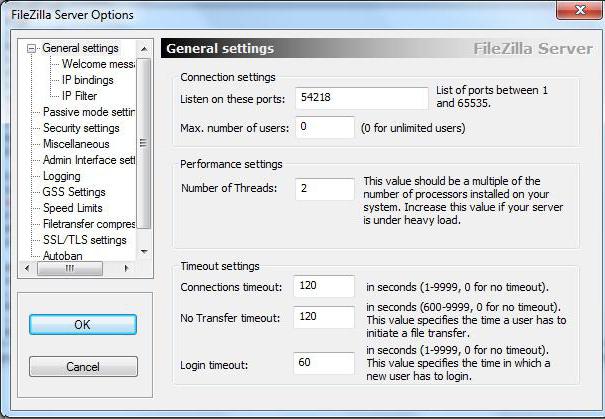This screenshot has height=419, width=605.
Task: Click the horizontal scroll right arrow
Action: click(126, 268)
